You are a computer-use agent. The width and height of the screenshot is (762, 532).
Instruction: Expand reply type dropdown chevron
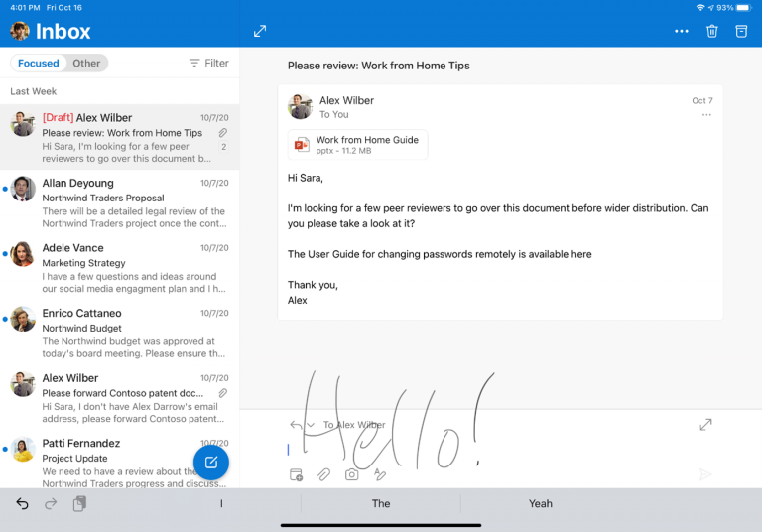[x=311, y=425]
